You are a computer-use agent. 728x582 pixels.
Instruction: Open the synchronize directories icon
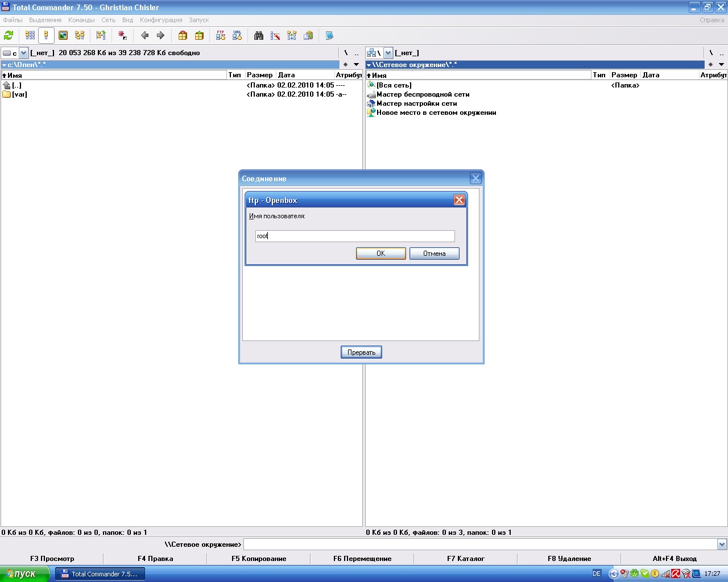292,35
